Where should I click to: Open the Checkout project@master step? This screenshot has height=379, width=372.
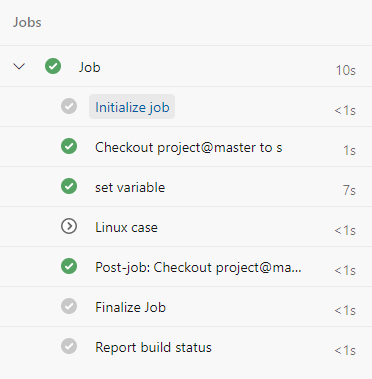(x=189, y=147)
